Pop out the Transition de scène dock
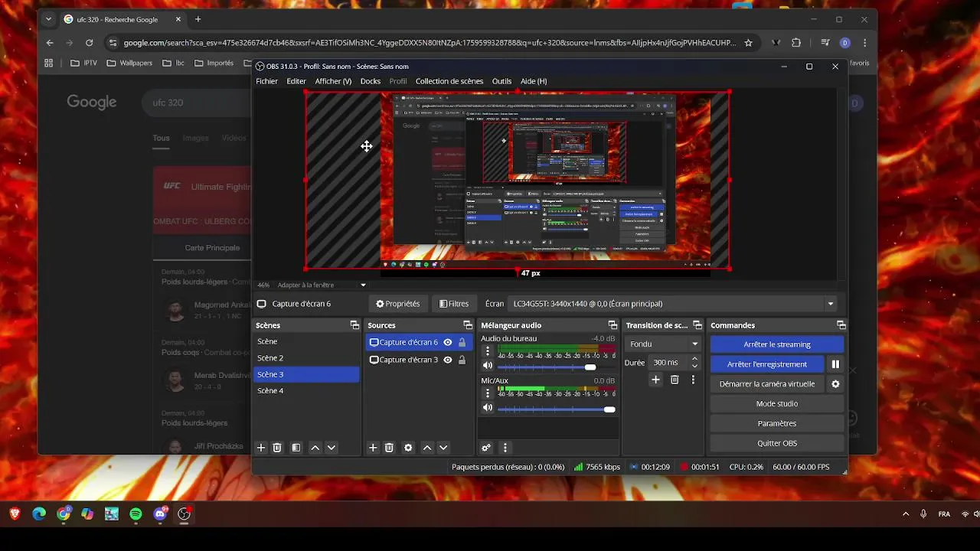The image size is (980, 551). pos(697,325)
